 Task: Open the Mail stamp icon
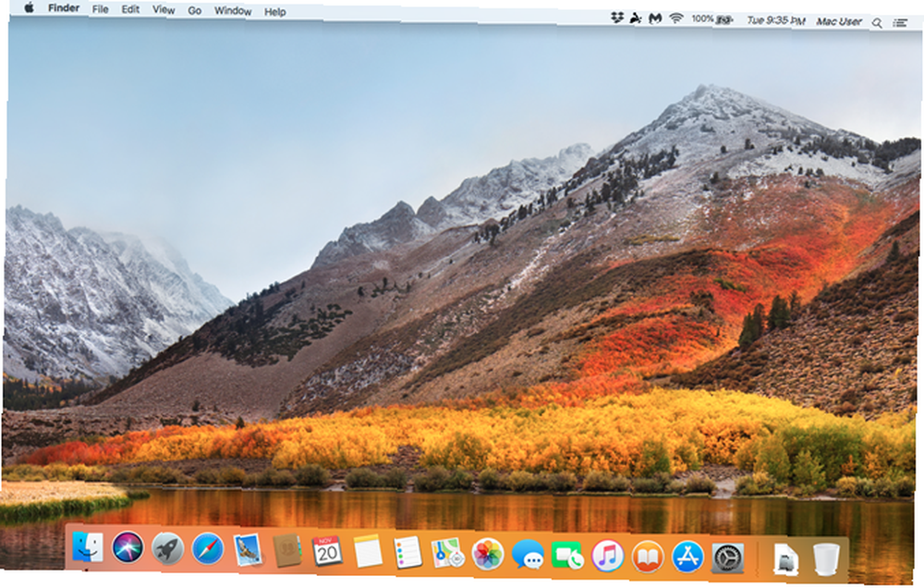[248, 550]
